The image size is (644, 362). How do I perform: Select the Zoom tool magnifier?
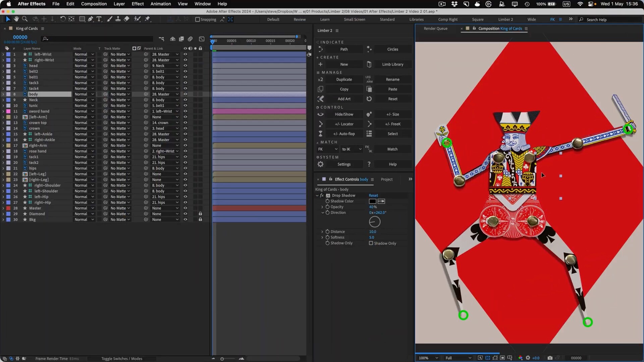click(x=25, y=19)
